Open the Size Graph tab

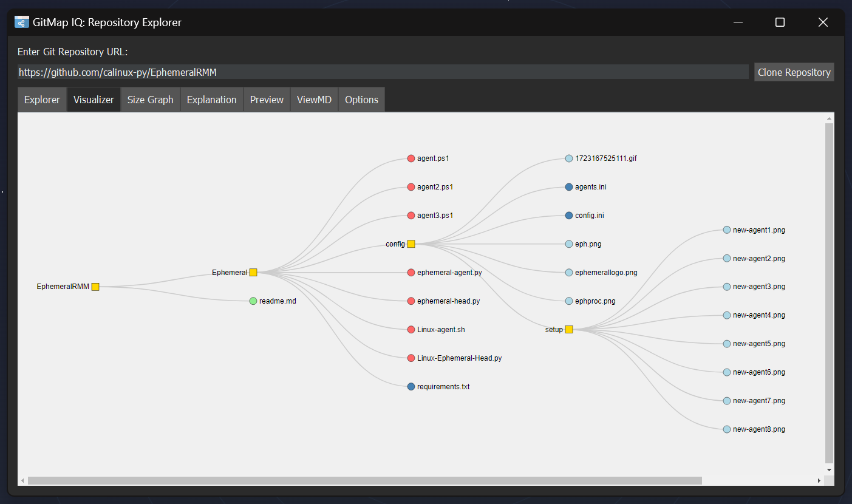pos(151,100)
